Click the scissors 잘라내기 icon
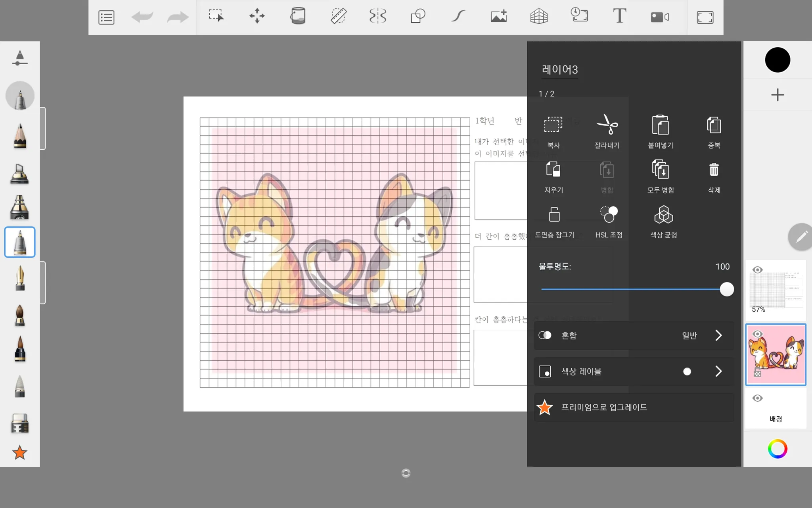This screenshot has height=508, width=812. click(x=607, y=125)
